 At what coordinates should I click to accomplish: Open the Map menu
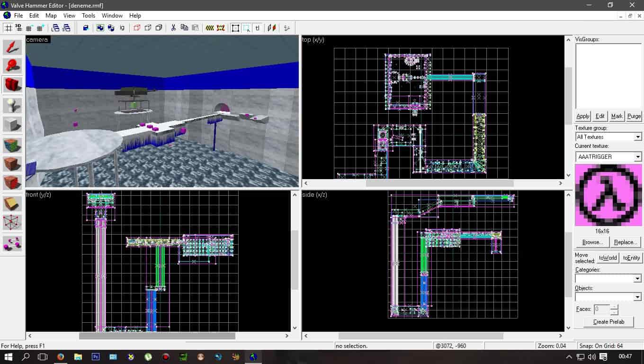pyautogui.click(x=51, y=16)
